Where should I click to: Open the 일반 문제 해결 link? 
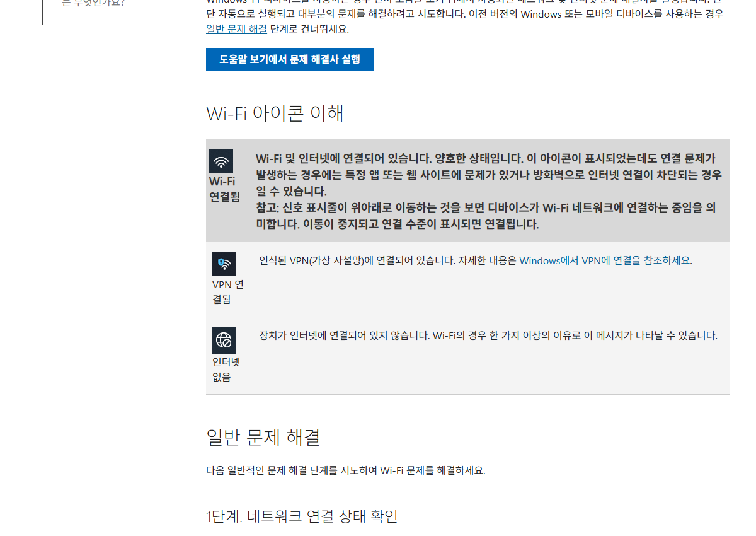[x=236, y=29]
